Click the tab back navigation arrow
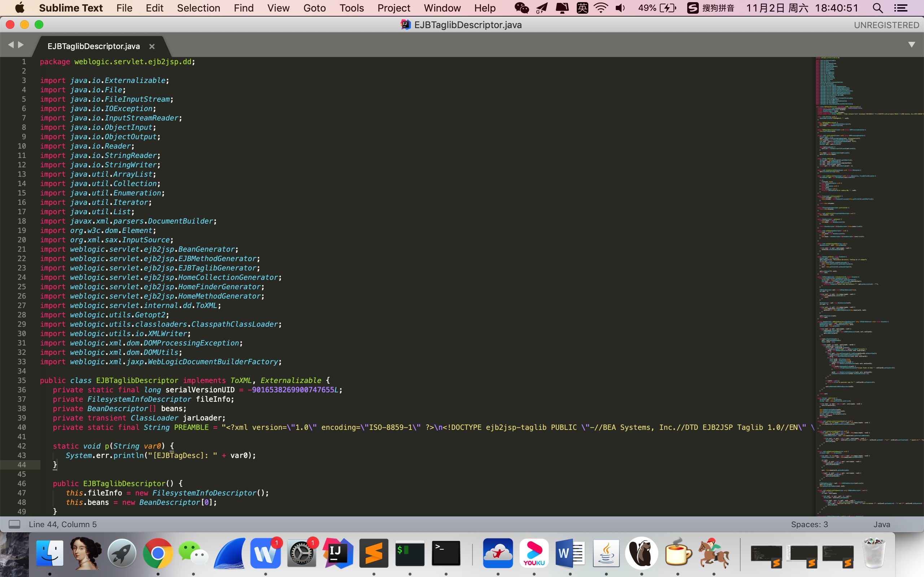Screen dimensions: 924x577 [x=11, y=45]
